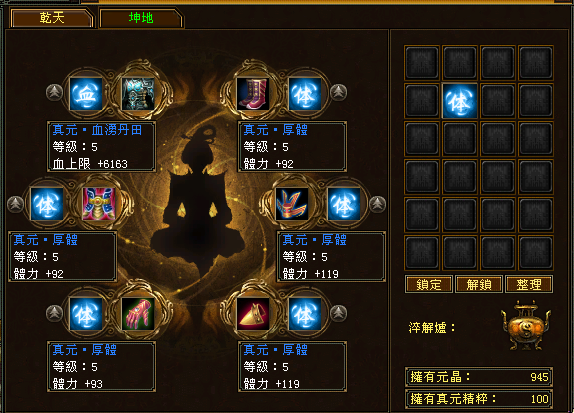Select first empty inventory slot
This screenshot has width=574, height=413.
point(422,63)
